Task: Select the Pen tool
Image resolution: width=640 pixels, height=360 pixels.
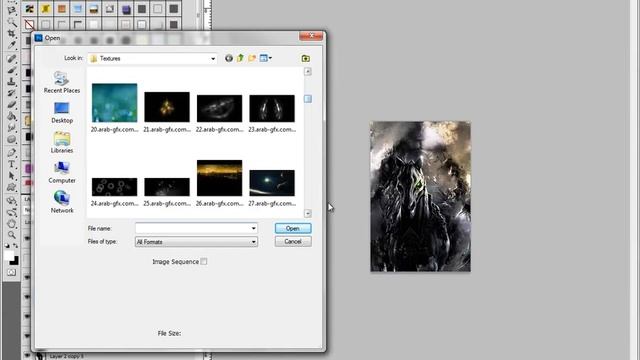Action: [x=11, y=153]
